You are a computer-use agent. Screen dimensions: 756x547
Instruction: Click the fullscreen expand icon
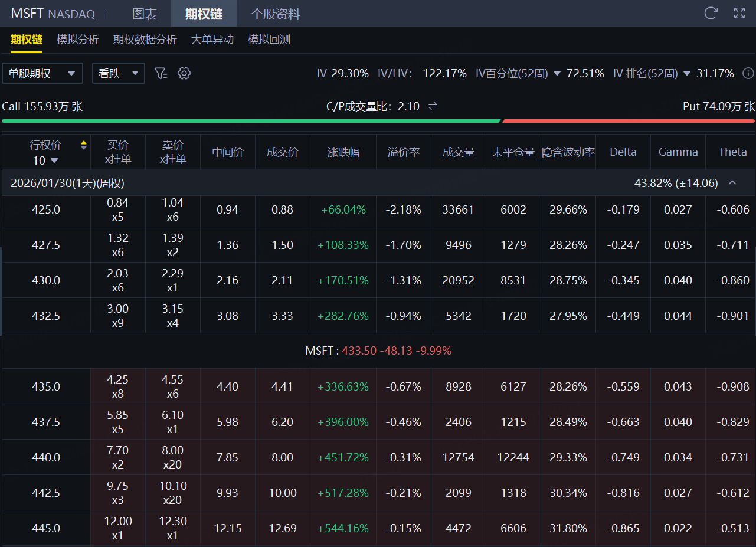(x=739, y=13)
